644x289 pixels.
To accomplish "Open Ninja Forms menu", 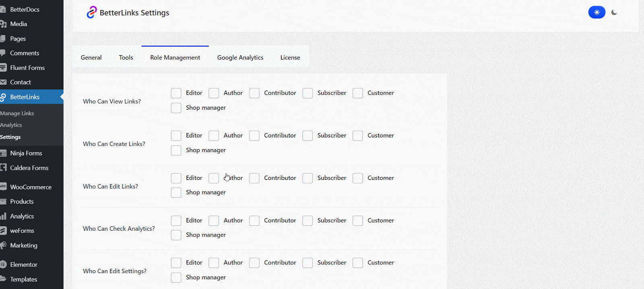I will click(x=26, y=153).
